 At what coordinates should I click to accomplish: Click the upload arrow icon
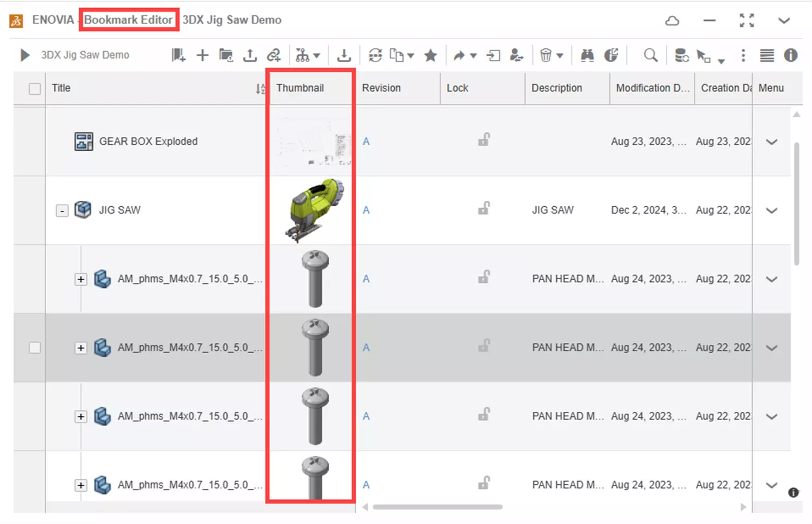[x=250, y=55]
